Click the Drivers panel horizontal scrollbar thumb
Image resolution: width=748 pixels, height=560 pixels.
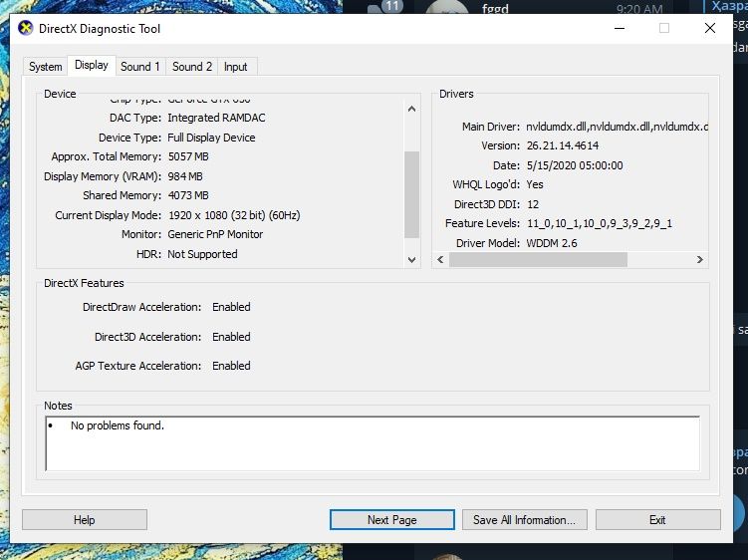tap(538, 260)
